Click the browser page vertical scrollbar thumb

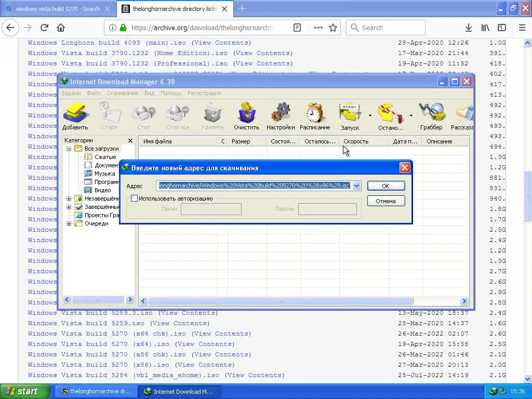527,196
